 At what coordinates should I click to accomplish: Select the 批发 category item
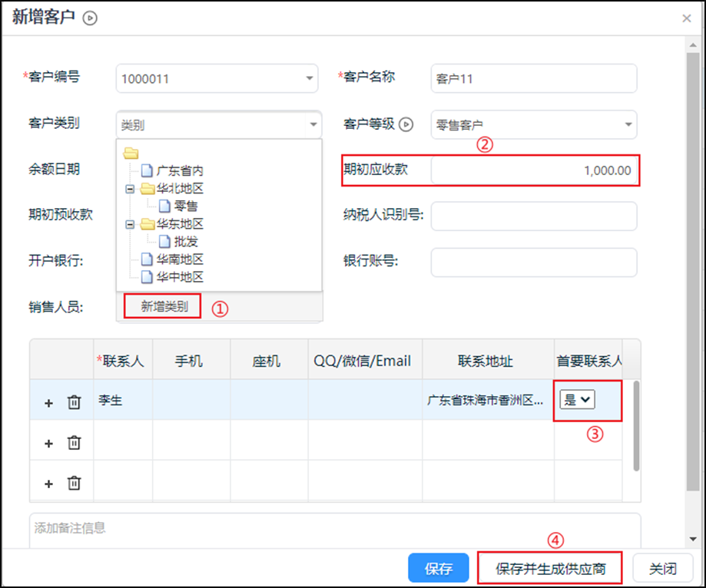tap(186, 242)
